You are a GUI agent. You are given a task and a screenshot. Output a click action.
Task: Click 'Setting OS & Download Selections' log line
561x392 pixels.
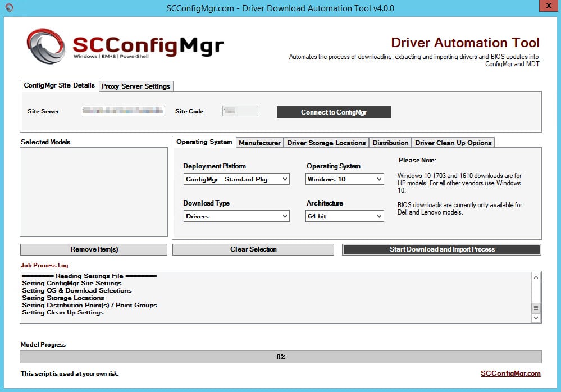pyautogui.click(x=77, y=290)
